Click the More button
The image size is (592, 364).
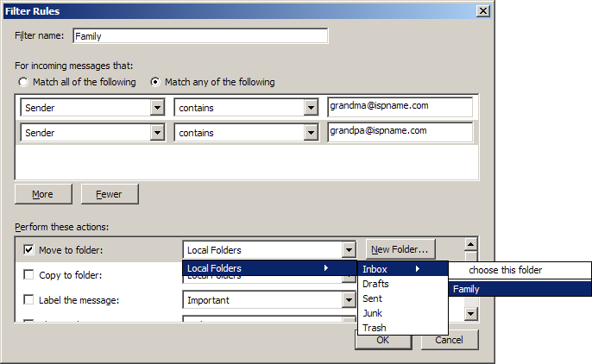pyautogui.click(x=42, y=194)
